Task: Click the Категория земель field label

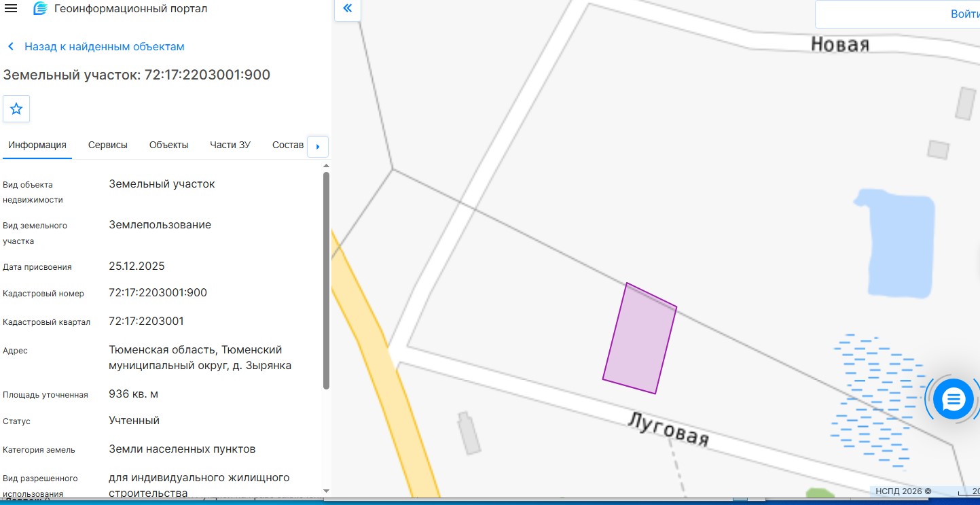Action: click(39, 450)
